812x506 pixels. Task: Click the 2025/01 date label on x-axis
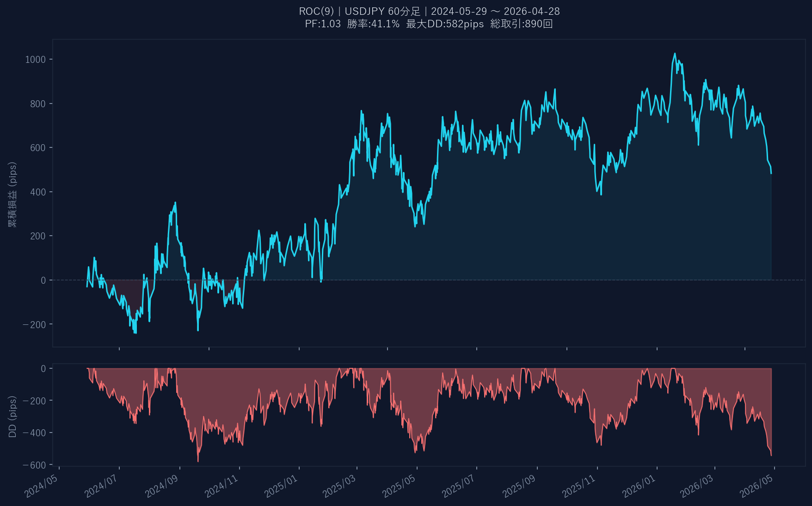(281, 486)
